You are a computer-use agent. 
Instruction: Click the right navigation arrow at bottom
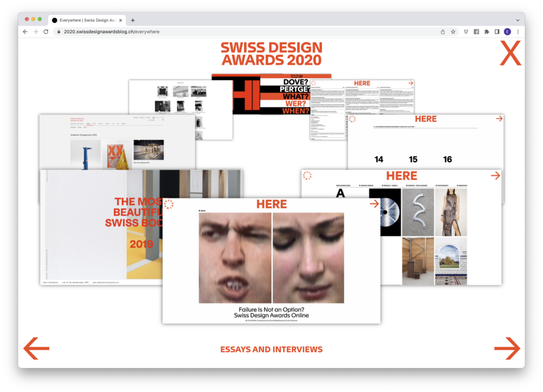[x=507, y=349]
